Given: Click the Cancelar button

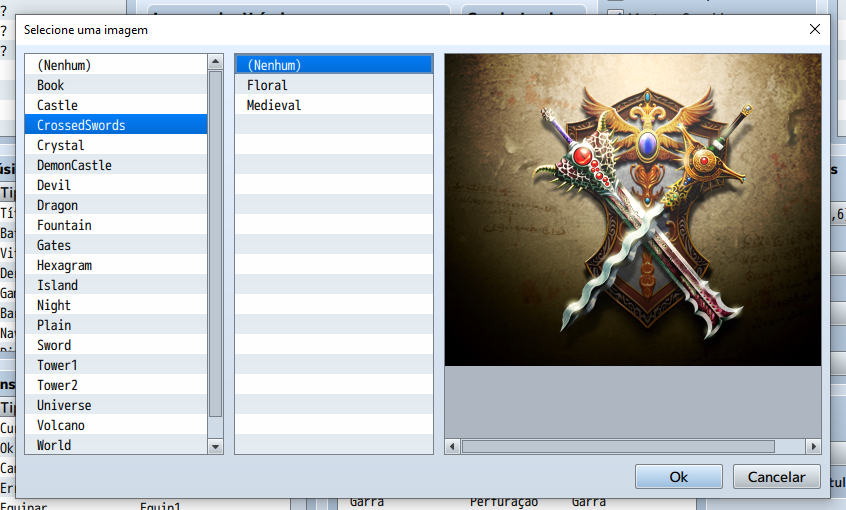Looking at the screenshot, I should pyautogui.click(x=776, y=477).
